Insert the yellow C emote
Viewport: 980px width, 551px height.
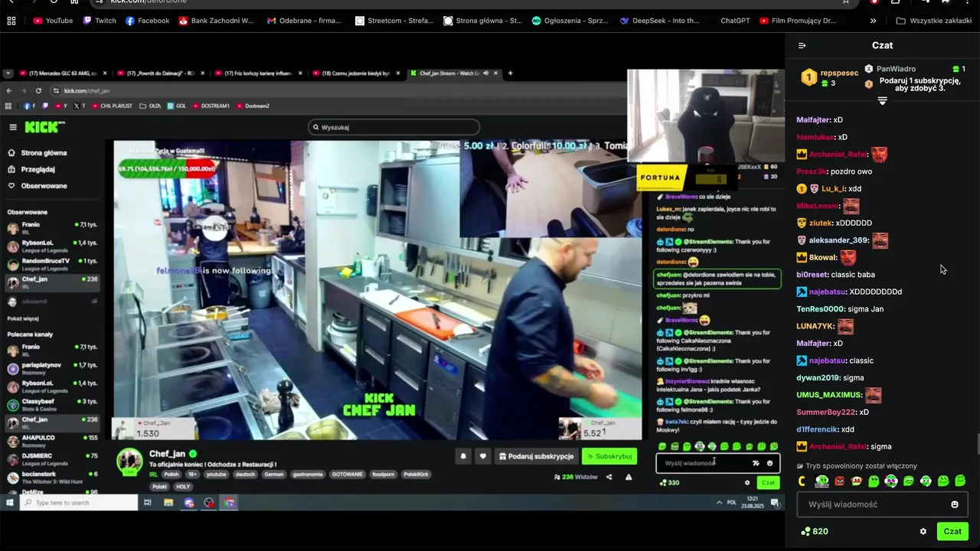(802, 481)
